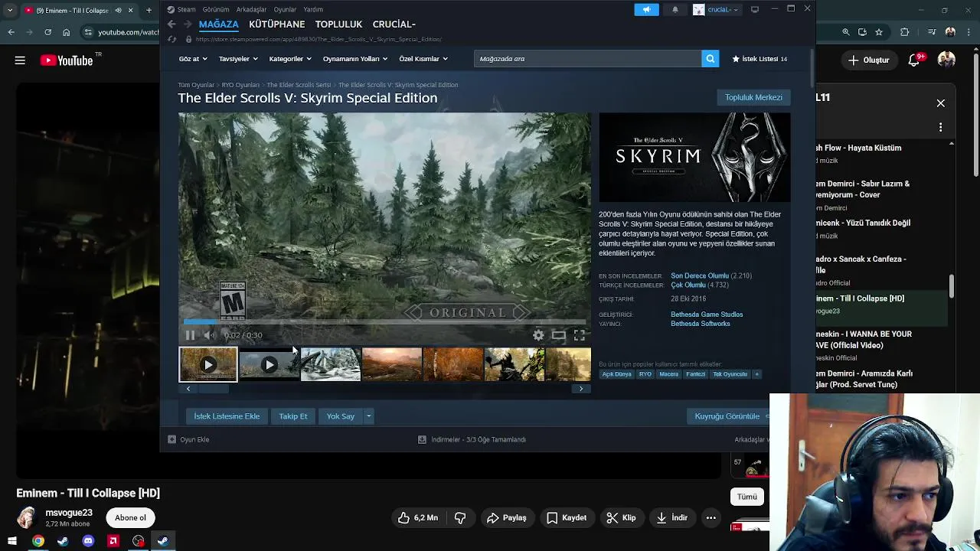Image resolution: width=980 pixels, height=551 pixels.
Task: Open Topluluk Merkezi button
Action: 753,97
